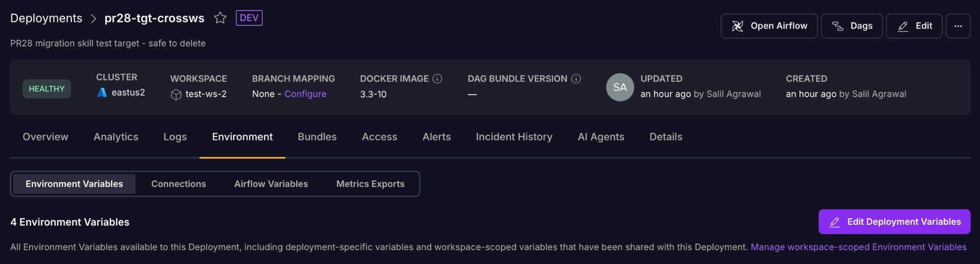Click the Azure cluster icon beside eastus2
The image size is (980, 264).
(102, 92)
